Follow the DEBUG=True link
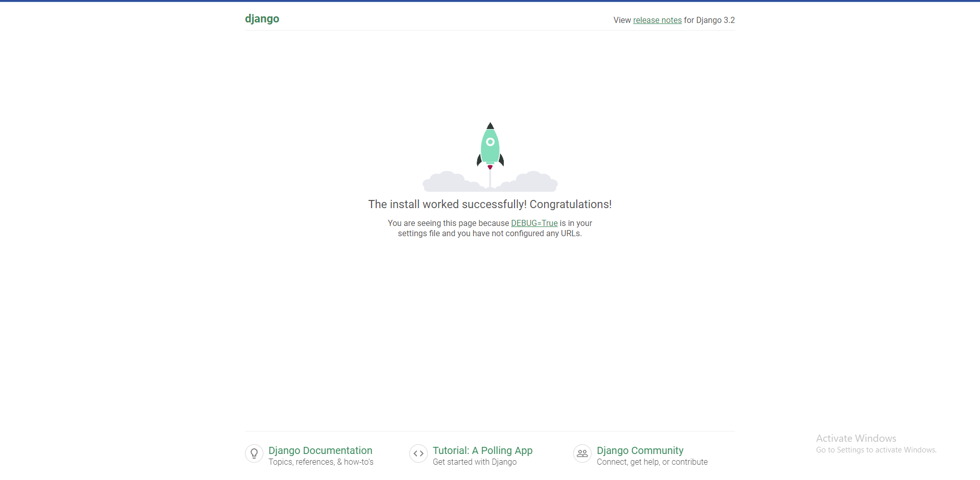This screenshot has width=980, height=480. (534, 223)
